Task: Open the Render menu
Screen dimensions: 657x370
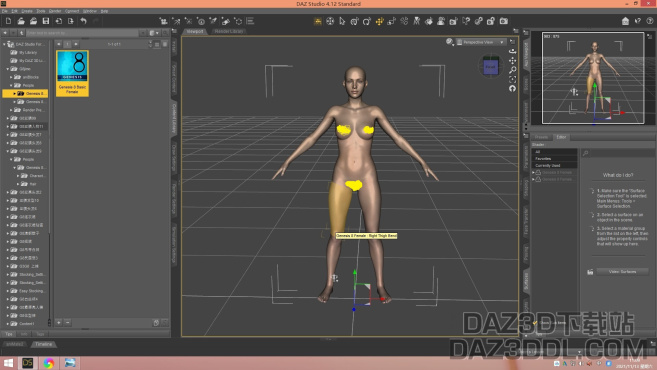Action: 55,11
